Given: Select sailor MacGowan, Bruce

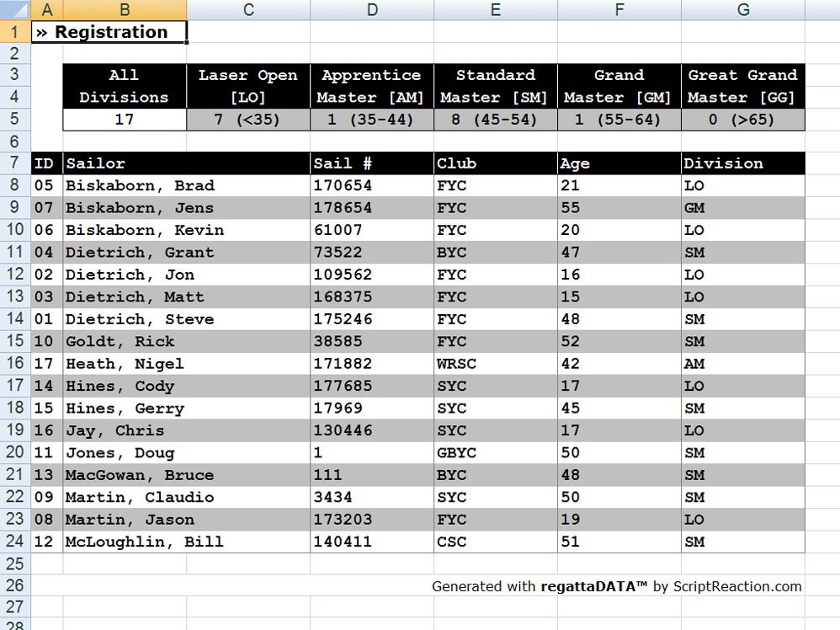Looking at the screenshot, I should [186, 474].
